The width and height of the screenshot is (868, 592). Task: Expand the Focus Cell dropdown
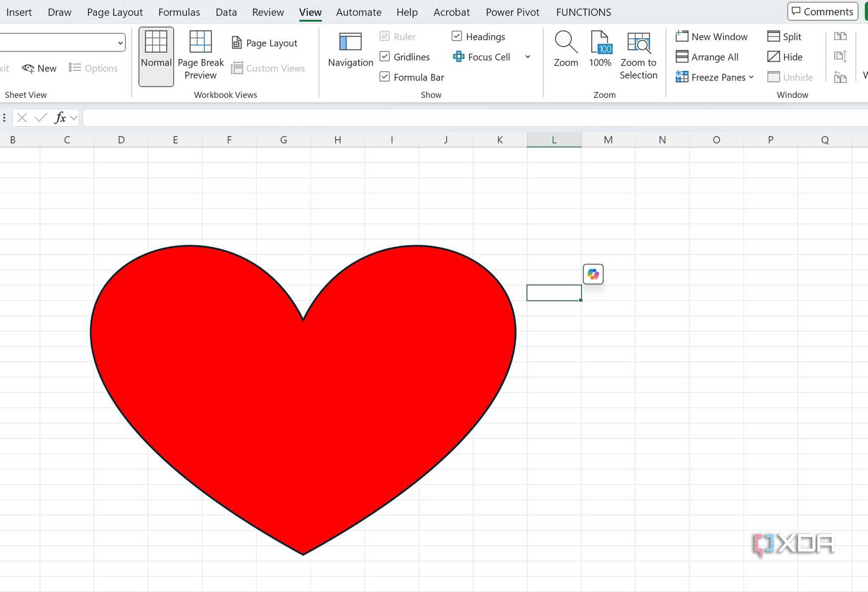click(528, 57)
